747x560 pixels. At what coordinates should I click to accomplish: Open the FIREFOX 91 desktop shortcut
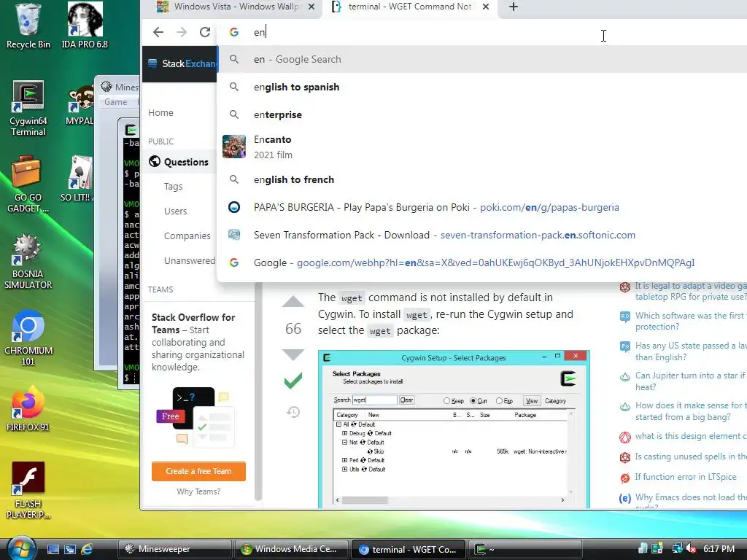28,408
